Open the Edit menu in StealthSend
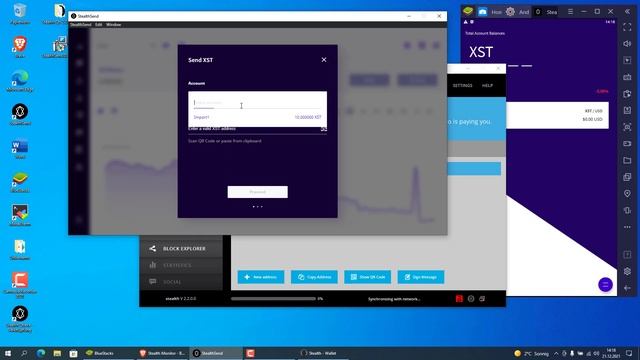Image resolution: width=640 pixels, height=360 pixels. (99, 25)
